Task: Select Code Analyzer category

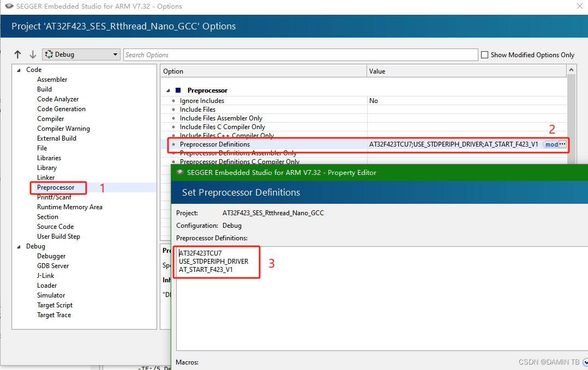Action: point(58,99)
